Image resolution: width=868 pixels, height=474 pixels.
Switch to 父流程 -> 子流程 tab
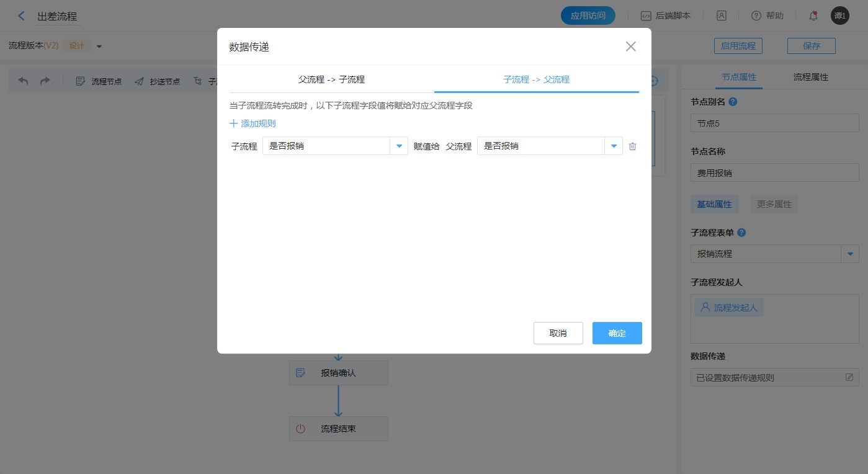click(331, 79)
